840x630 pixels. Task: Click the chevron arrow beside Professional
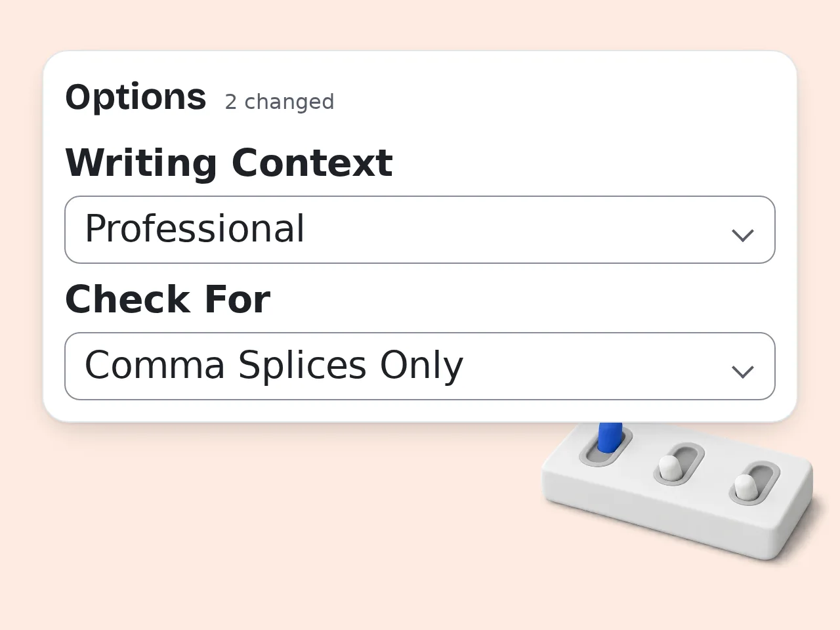[742, 235]
